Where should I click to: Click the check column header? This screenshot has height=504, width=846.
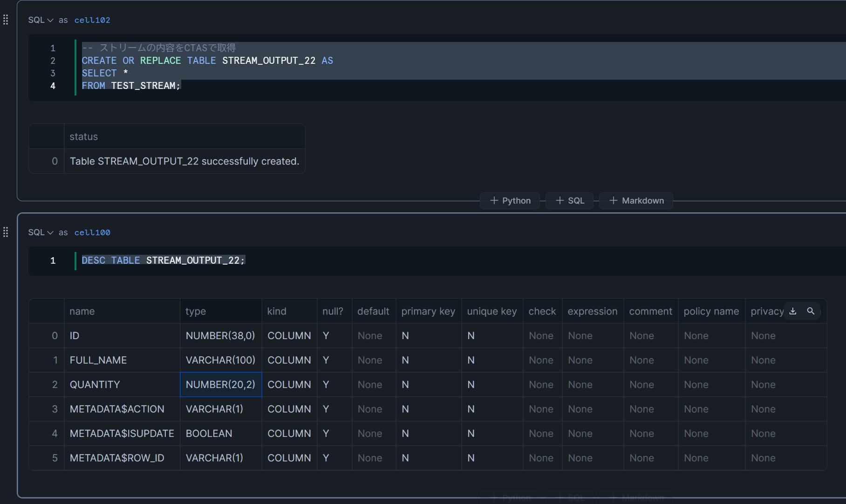(542, 311)
